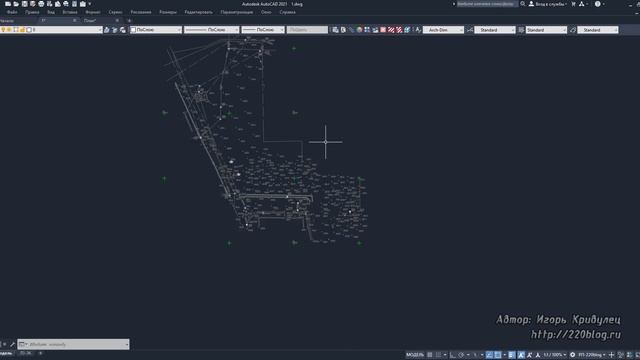Click the Layer previous icon

(115, 30)
